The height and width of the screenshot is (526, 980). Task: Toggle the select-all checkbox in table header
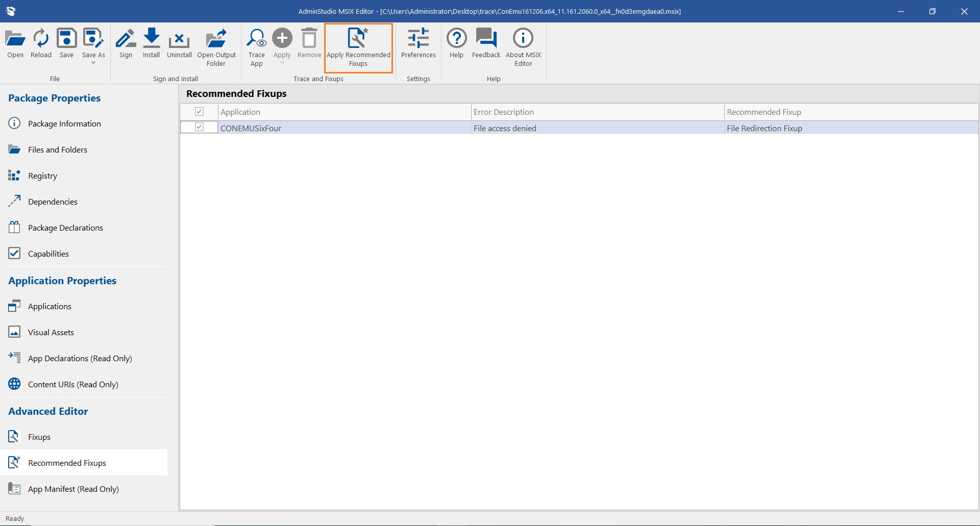199,112
